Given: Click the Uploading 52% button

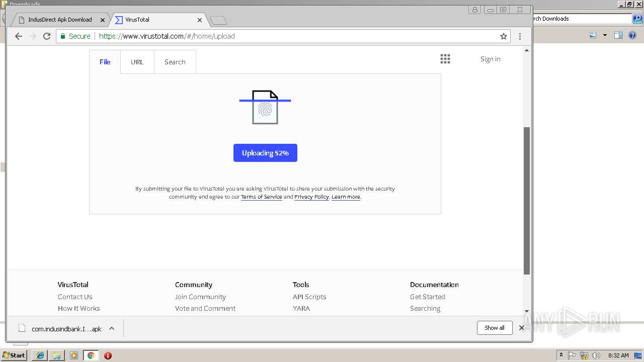Looking at the screenshot, I should pos(265,153).
